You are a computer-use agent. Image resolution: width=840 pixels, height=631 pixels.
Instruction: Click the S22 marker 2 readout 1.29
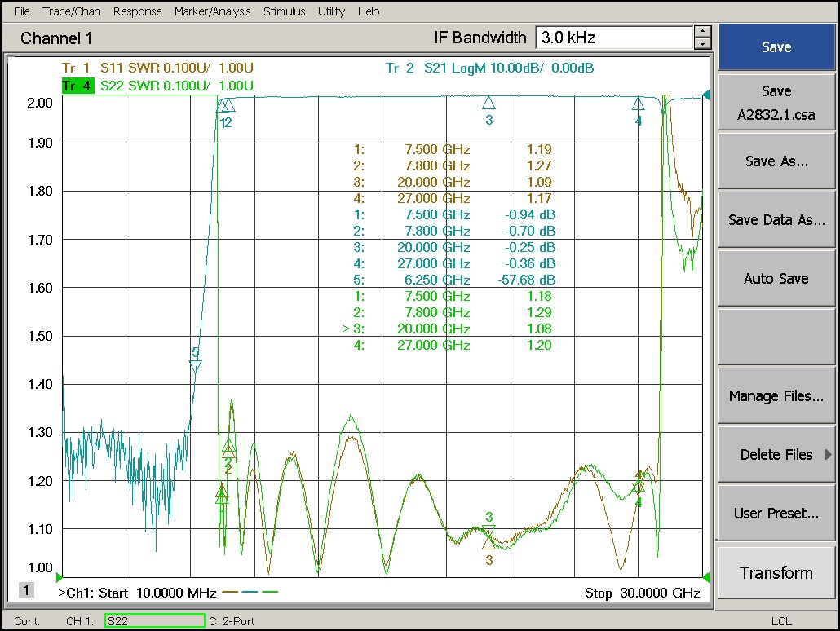pyautogui.click(x=539, y=312)
